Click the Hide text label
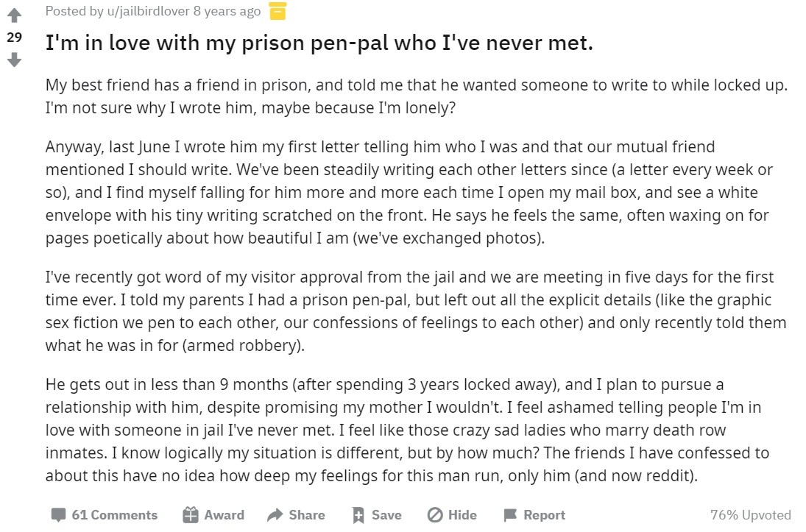 click(463, 515)
